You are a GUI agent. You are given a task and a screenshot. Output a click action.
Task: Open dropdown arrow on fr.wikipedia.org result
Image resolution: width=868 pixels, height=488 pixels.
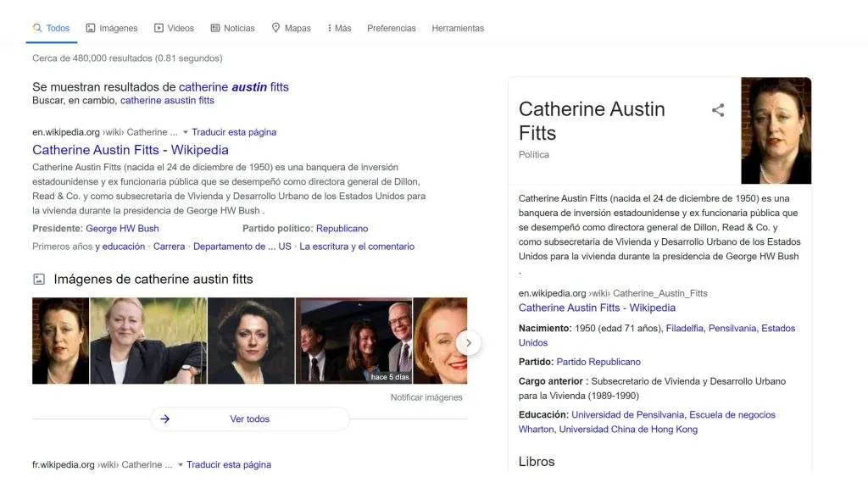point(181,465)
